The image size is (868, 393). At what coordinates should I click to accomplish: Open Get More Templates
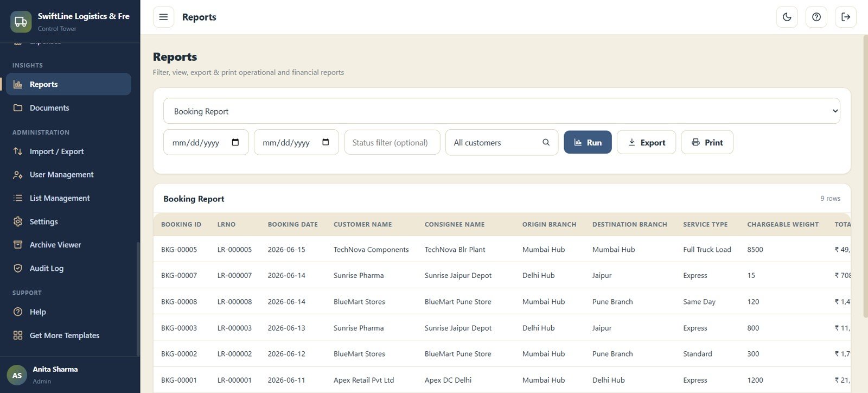pos(68,335)
